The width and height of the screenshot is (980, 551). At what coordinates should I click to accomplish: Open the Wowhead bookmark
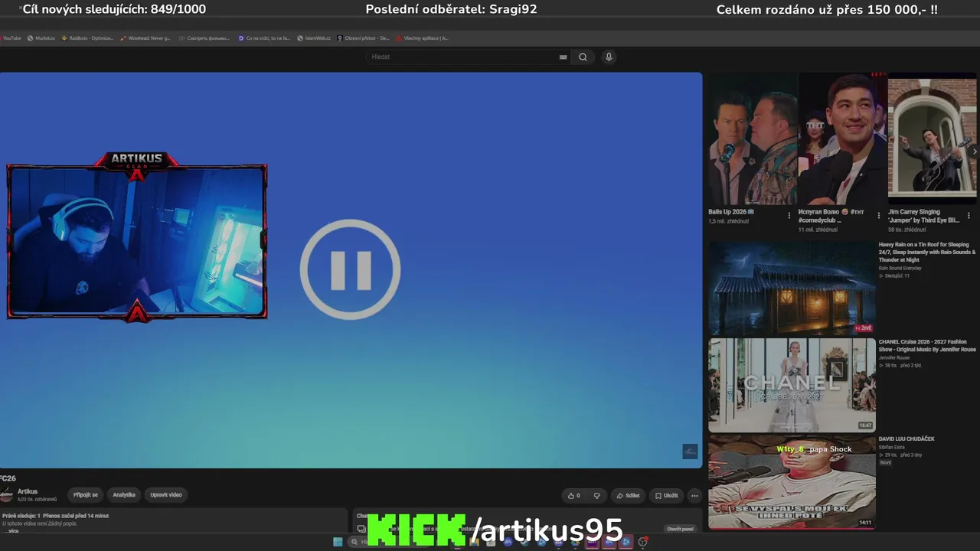pos(145,38)
